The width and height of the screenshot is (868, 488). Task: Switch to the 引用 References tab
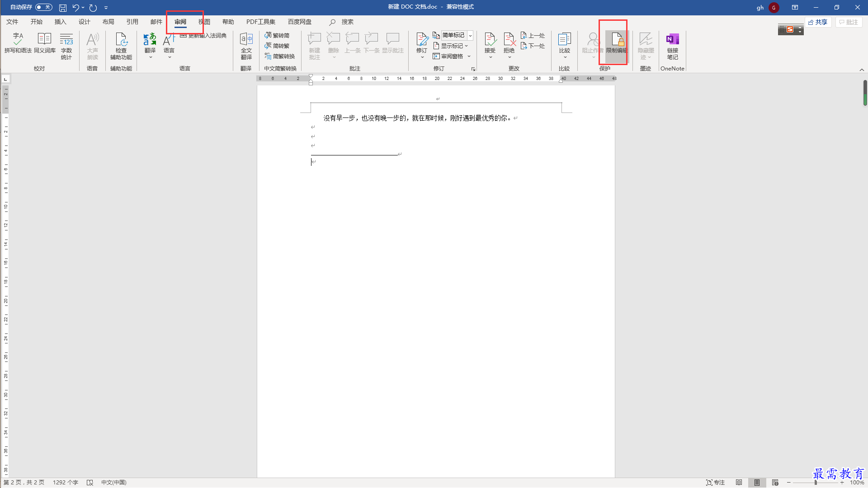click(132, 22)
